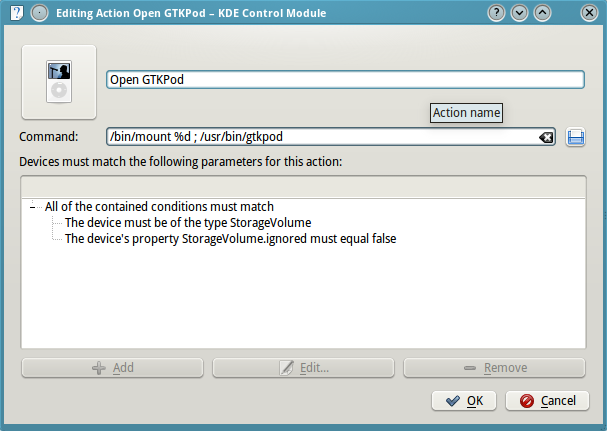Click into the Command text field
The image size is (607, 431).
pos(322,137)
